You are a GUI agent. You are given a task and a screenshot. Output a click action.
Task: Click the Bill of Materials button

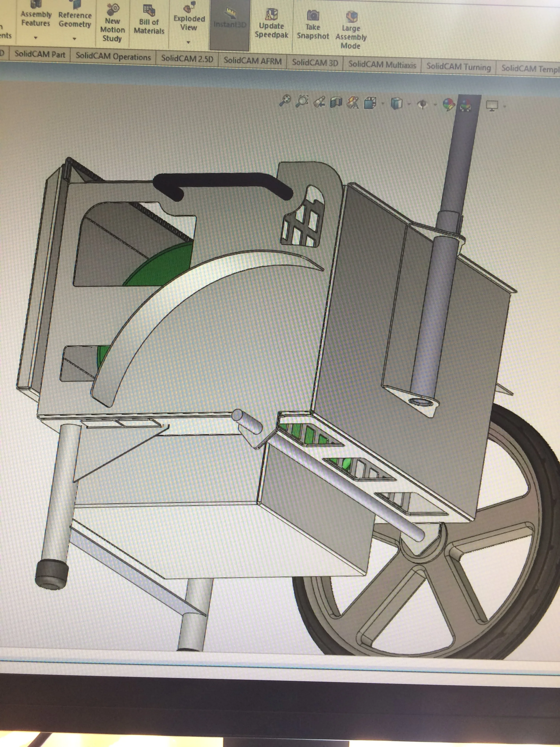(149, 20)
